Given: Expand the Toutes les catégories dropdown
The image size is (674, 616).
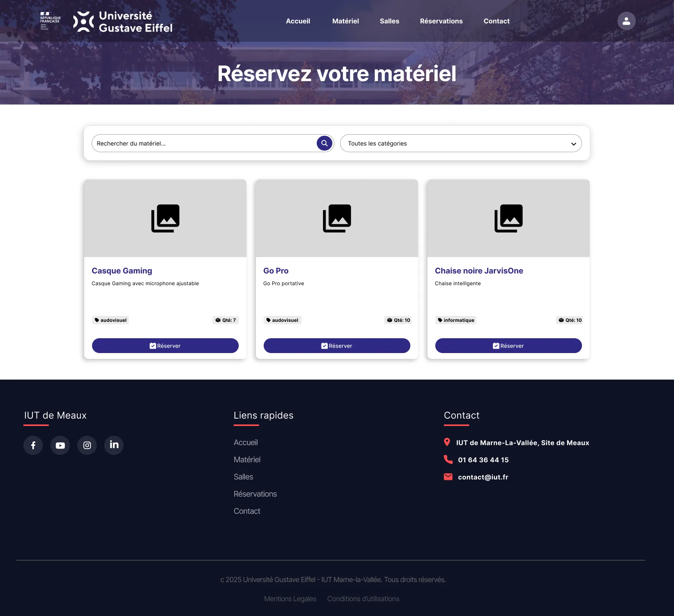Looking at the screenshot, I should [x=461, y=143].
